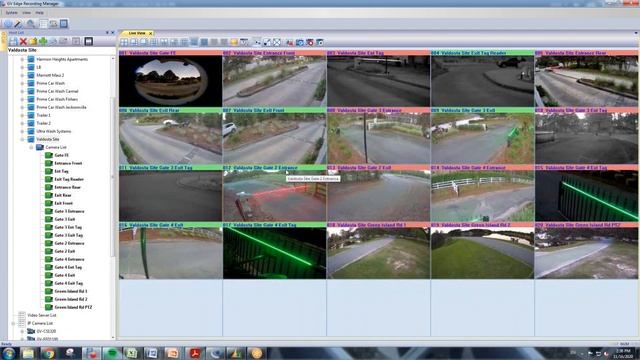The width and height of the screenshot is (640, 360).
Task: Select Prime Car Wash Fishers host
Action: coord(57,99)
